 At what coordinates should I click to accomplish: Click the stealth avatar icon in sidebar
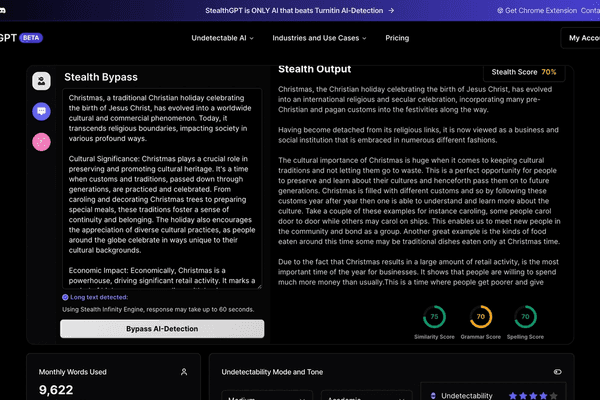pos(41,81)
